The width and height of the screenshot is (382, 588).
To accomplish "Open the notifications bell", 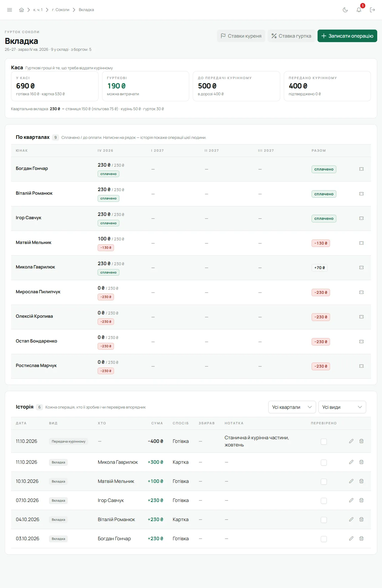I will (x=359, y=10).
